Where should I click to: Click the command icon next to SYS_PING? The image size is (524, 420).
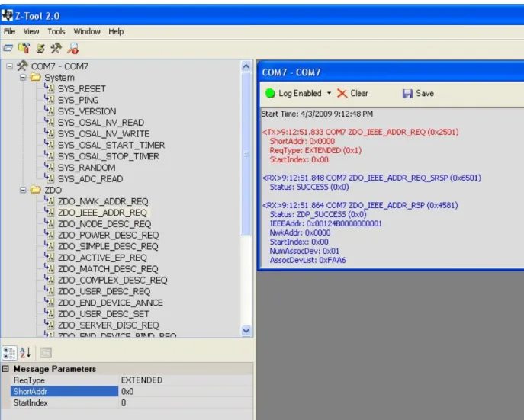[49, 100]
